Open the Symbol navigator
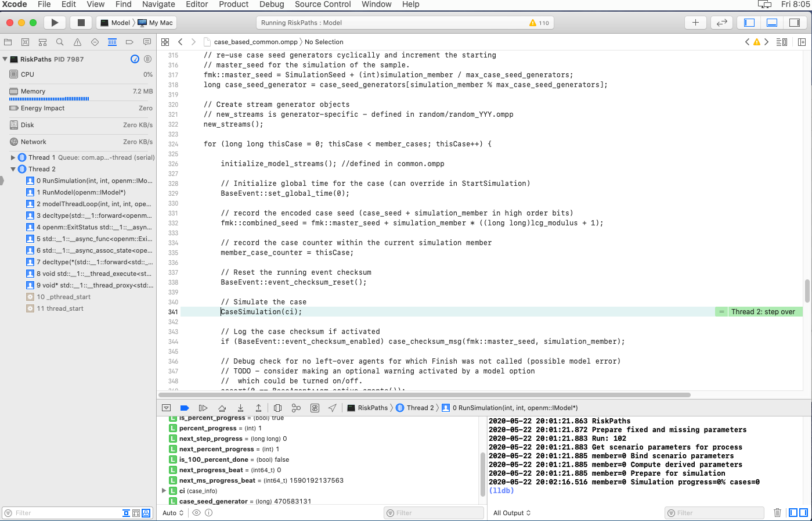 (42, 42)
